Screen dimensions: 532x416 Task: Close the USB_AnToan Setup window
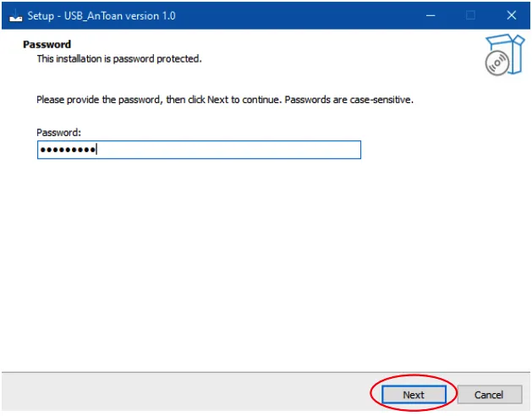(x=511, y=15)
